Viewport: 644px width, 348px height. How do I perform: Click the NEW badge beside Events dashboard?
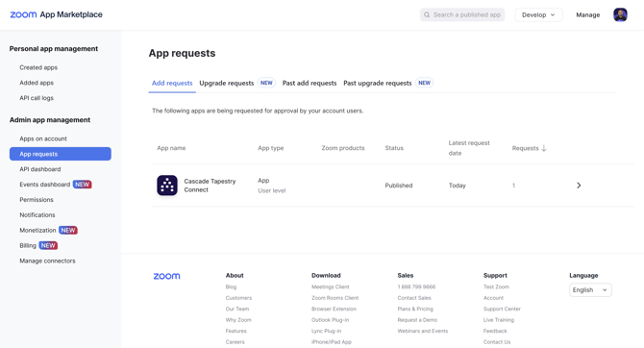pos(82,185)
